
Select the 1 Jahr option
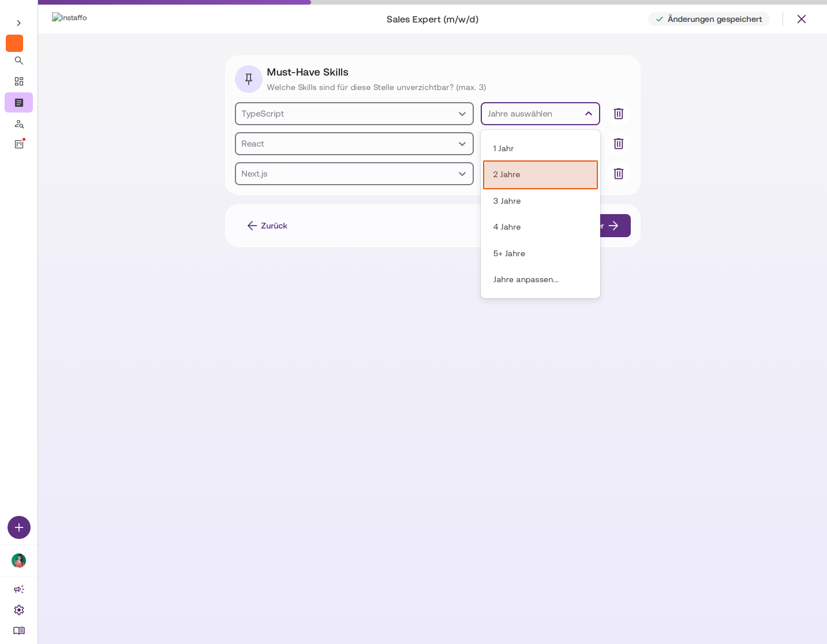click(x=540, y=148)
